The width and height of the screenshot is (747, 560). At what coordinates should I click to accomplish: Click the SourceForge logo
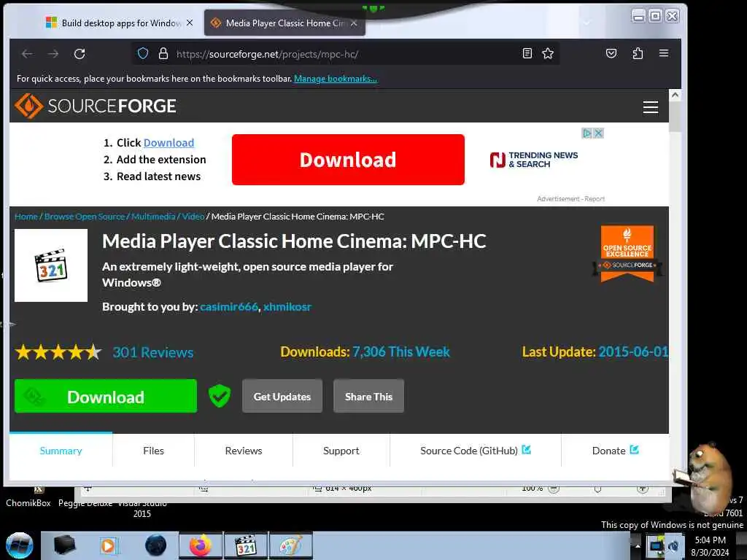tap(96, 106)
